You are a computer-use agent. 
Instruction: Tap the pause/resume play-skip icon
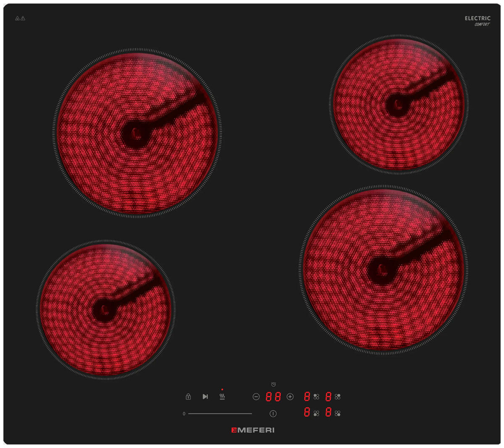coord(205,397)
